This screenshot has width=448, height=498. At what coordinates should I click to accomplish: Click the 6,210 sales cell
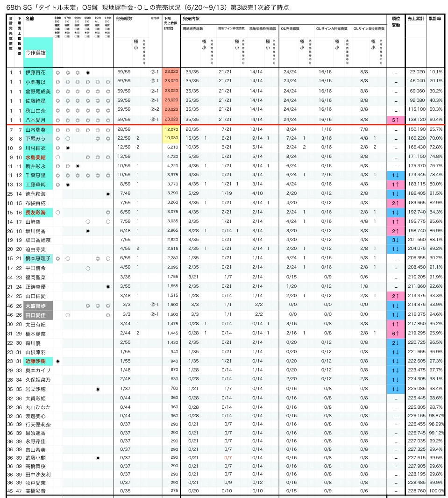coord(173,147)
